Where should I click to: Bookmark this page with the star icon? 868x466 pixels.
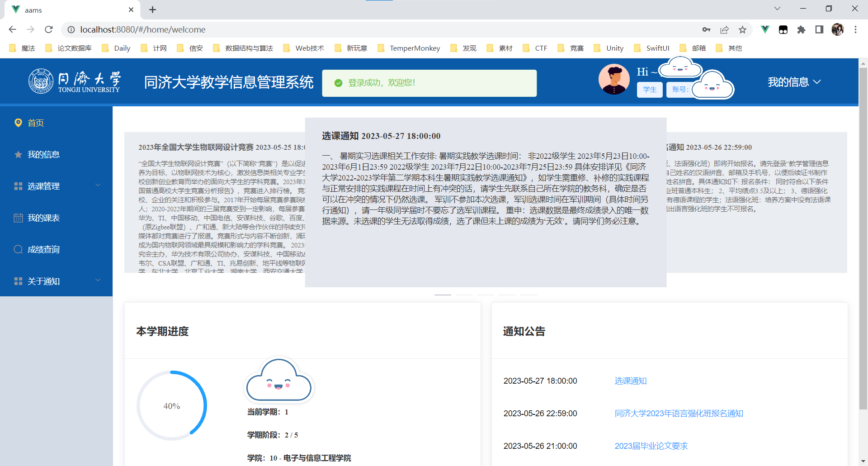tap(742, 29)
